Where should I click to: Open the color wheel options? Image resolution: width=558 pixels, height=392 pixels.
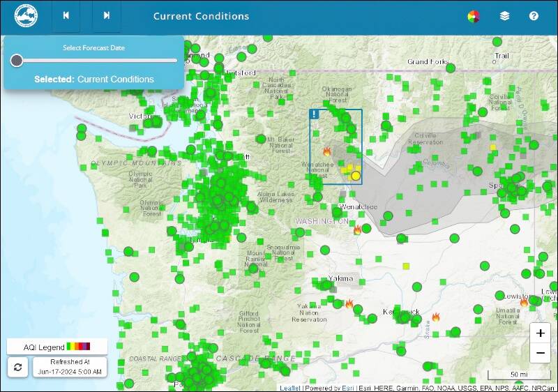(x=474, y=16)
